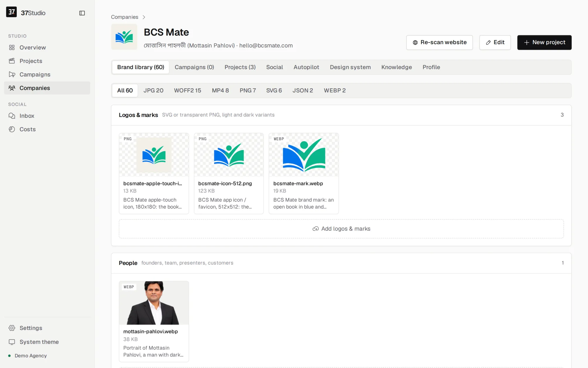This screenshot has width=588, height=368.
Task: Filter assets by MP4 8
Action: pyautogui.click(x=220, y=90)
